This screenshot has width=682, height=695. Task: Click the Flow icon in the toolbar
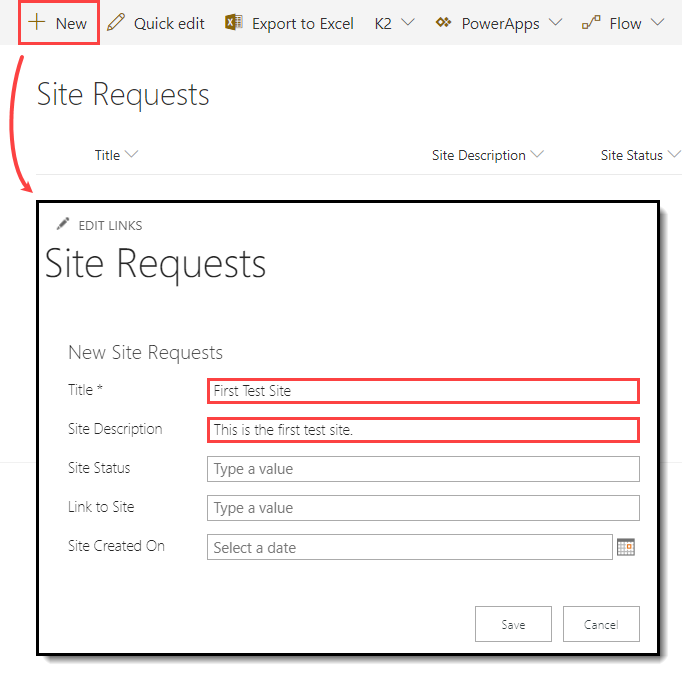591,22
